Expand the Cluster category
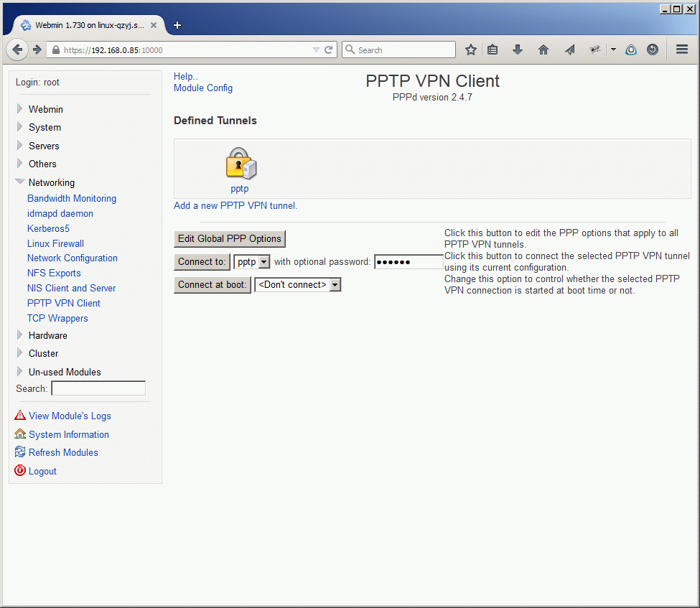Viewport: 700px width, 608px height. pyautogui.click(x=19, y=353)
